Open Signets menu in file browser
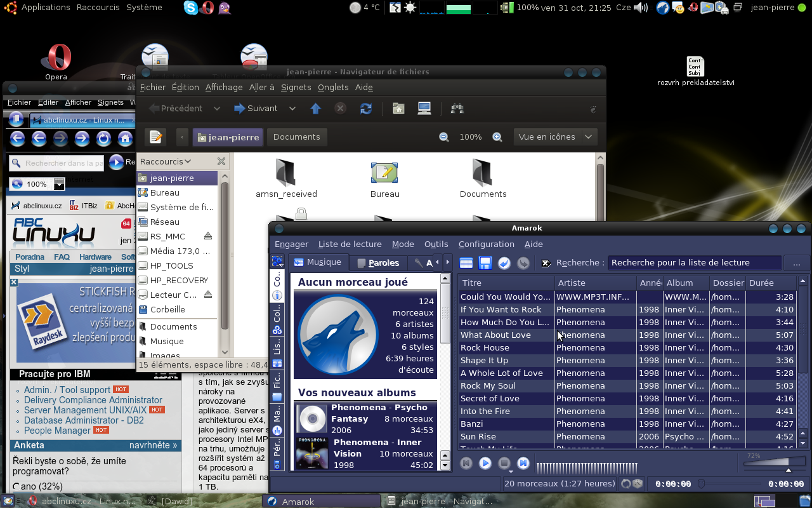 (296, 87)
